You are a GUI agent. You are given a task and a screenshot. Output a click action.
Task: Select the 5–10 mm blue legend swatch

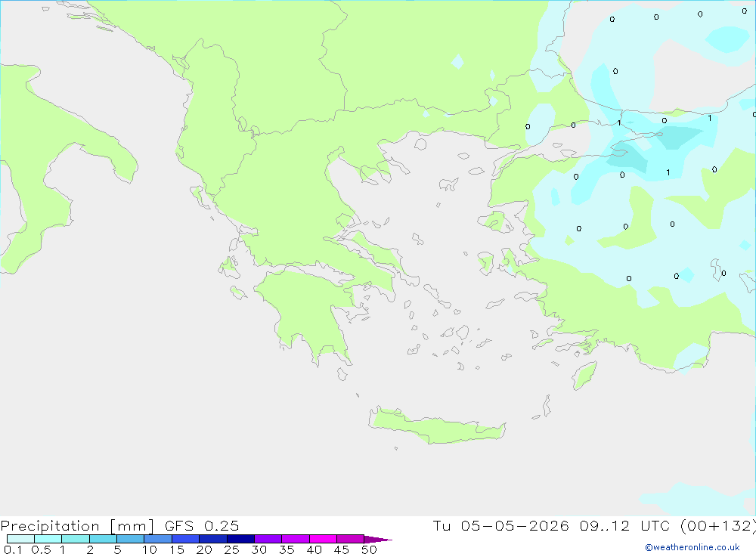click(131, 539)
